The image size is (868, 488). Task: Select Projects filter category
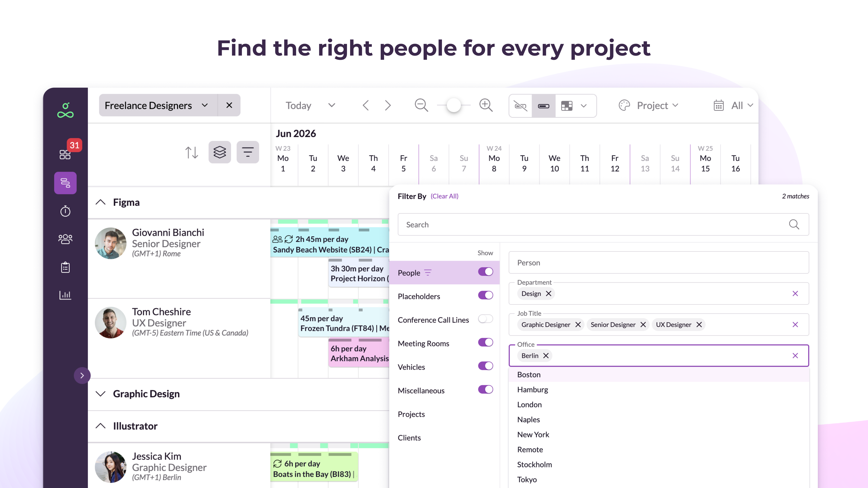tap(411, 414)
